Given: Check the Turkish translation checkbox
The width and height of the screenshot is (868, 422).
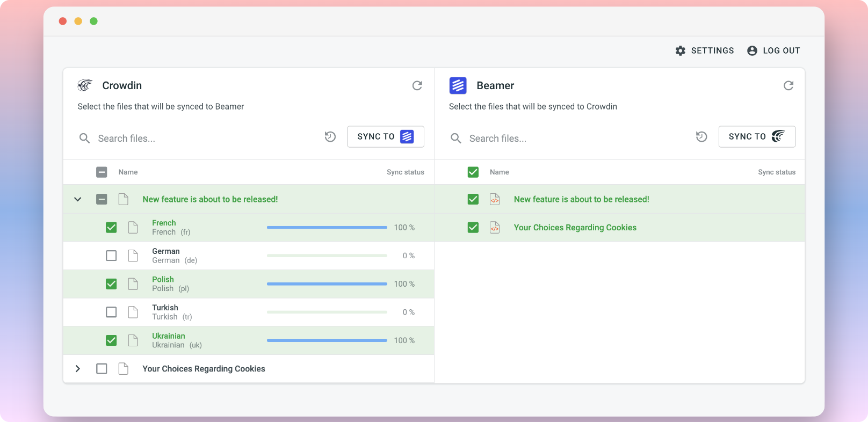Looking at the screenshot, I should pyautogui.click(x=111, y=312).
